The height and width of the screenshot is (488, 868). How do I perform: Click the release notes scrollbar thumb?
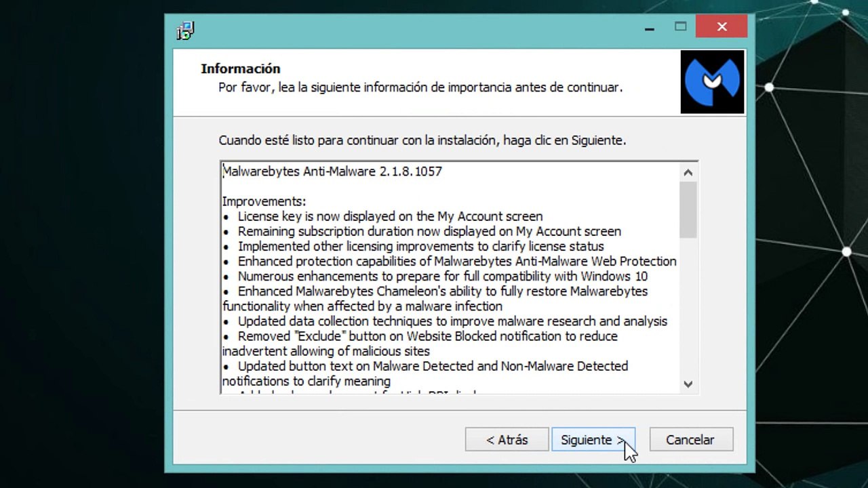(688, 210)
